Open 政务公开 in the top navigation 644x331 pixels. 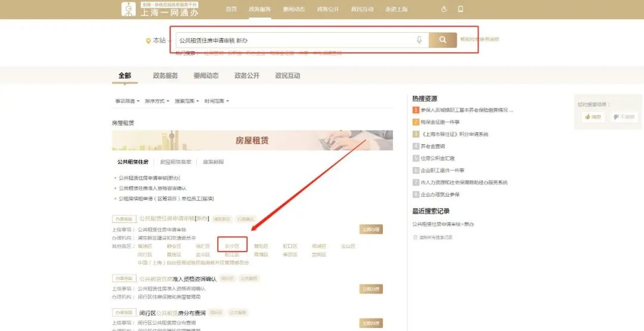point(327,9)
